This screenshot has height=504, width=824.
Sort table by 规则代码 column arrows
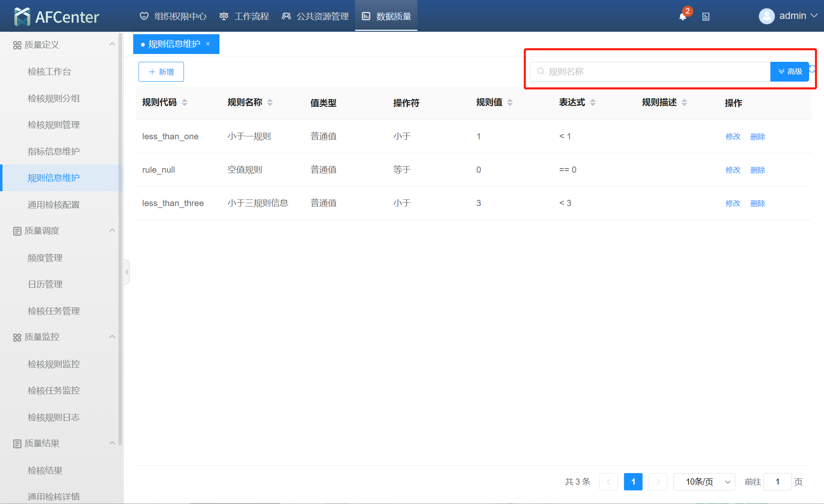[x=184, y=103]
